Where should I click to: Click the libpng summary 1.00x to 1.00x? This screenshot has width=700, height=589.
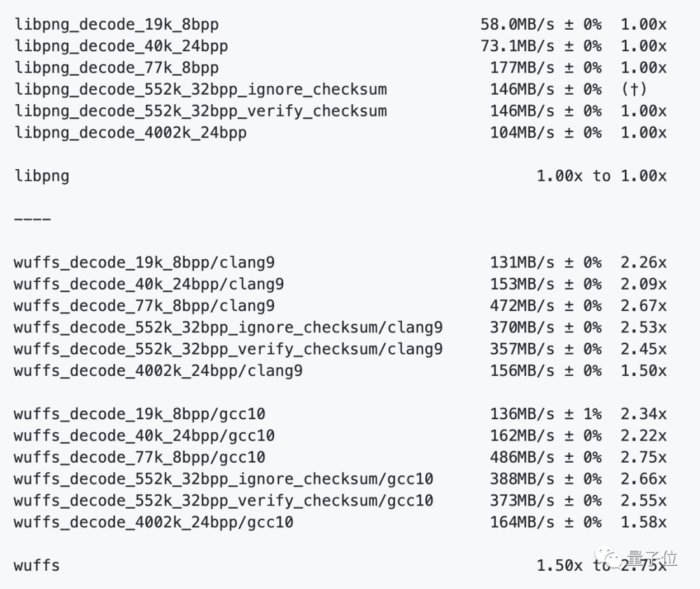pos(601,176)
